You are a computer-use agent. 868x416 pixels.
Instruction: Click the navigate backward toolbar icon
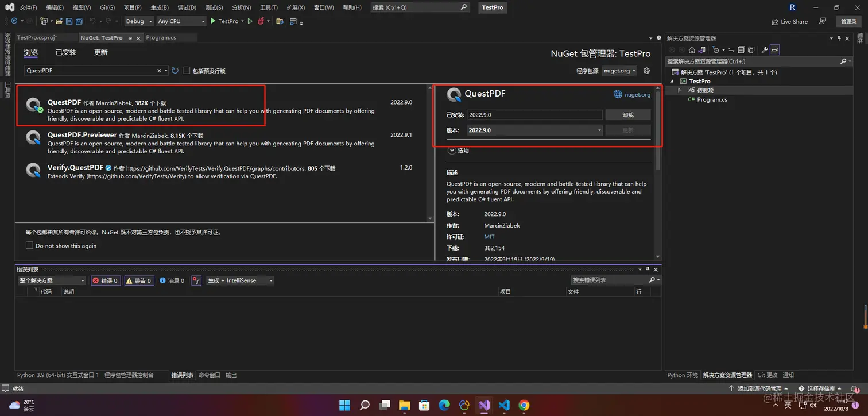14,21
